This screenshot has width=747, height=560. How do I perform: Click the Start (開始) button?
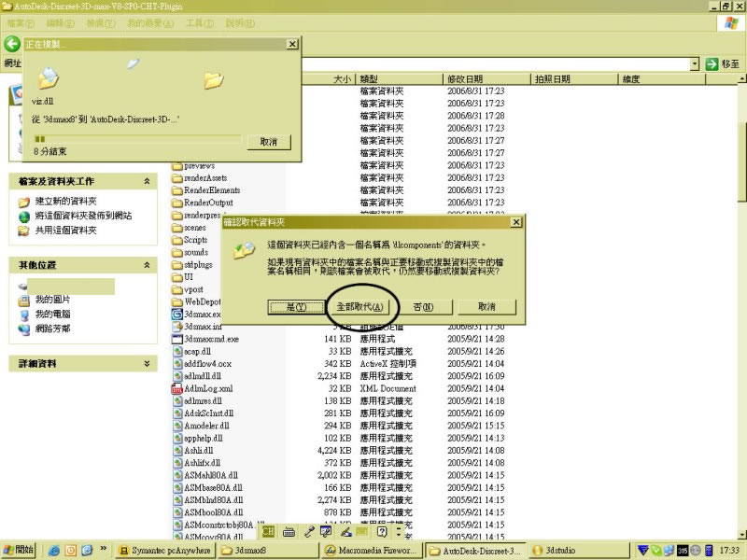[x=19, y=550]
